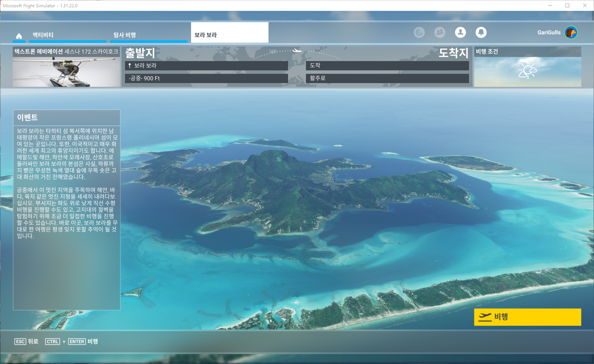Open the 공중- 900 Ft altitude field
The width and height of the screenshot is (594, 364).
(x=206, y=78)
